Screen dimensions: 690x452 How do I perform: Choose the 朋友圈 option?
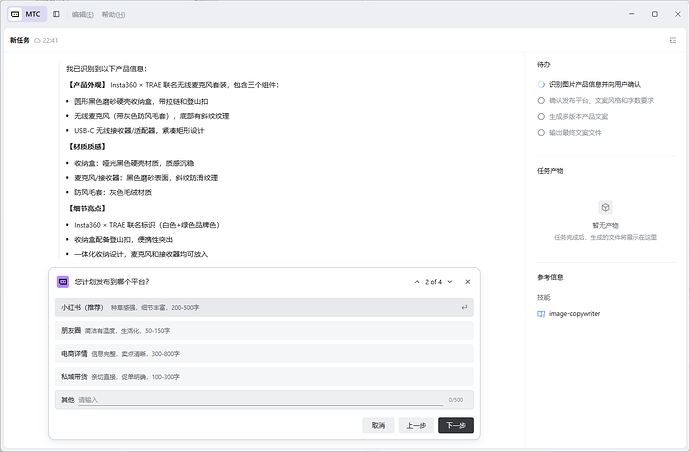coord(264,331)
